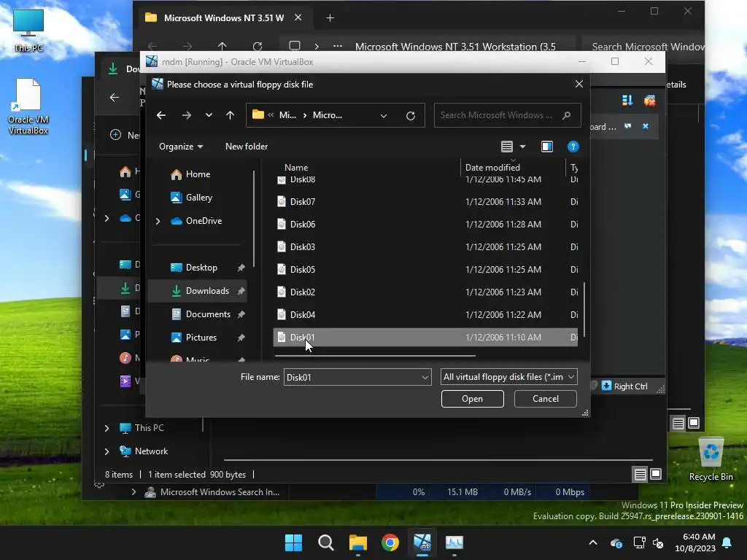Click the Search Microsoft Windows field in dialog

coord(508,115)
